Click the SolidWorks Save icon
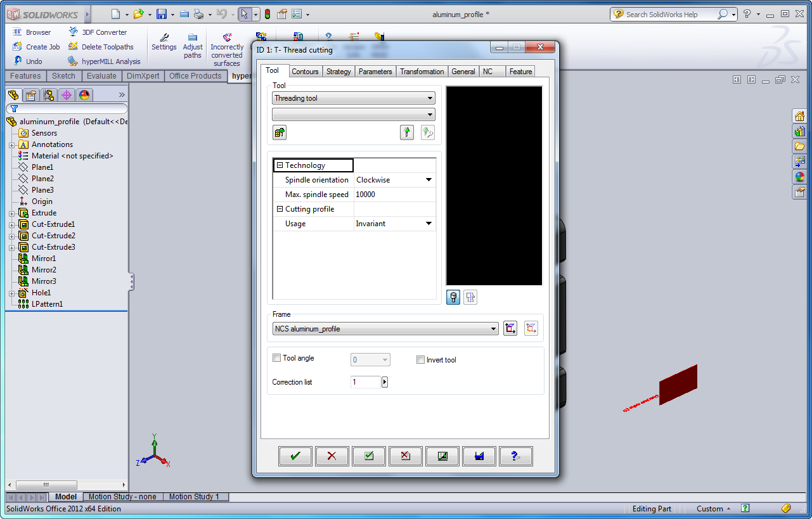The width and height of the screenshot is (812, 519). click(x=162, y=14)
